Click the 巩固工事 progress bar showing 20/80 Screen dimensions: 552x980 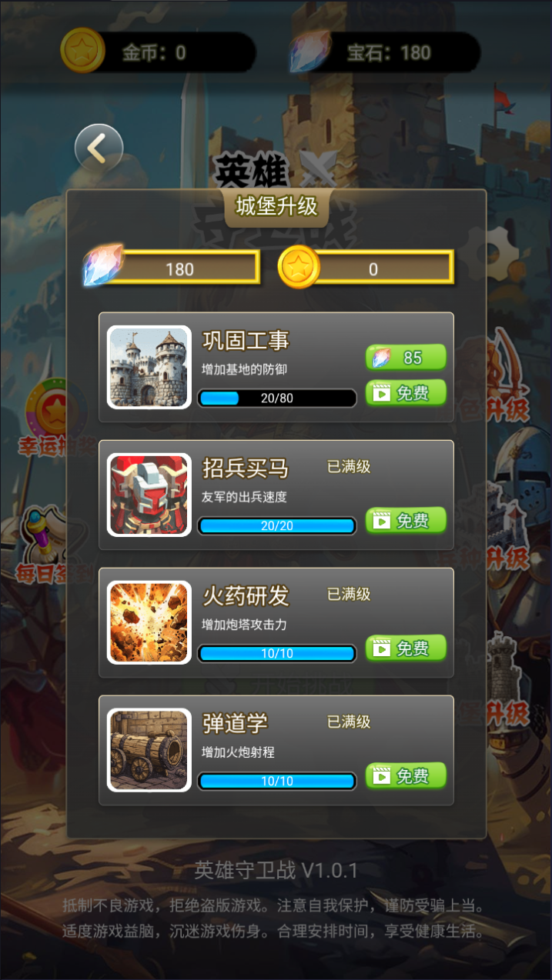(277, 398)
